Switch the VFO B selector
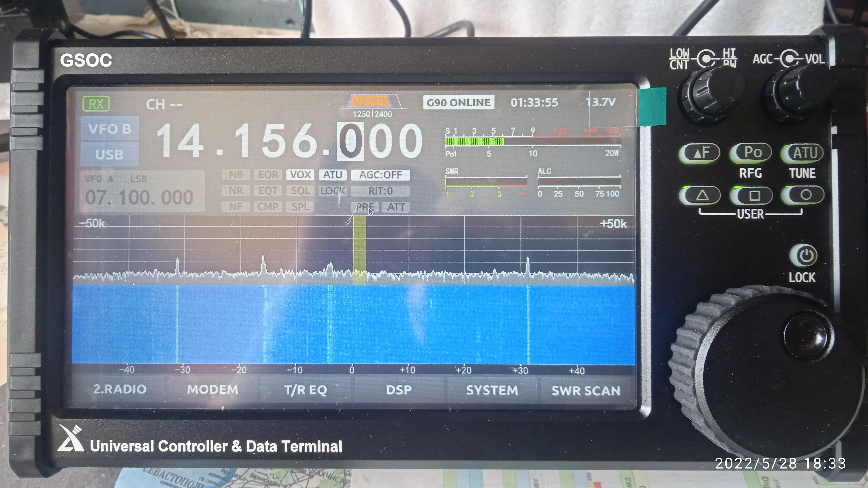Image resolution: width=868 pixels, height=488 pixels. click(110, 129)
